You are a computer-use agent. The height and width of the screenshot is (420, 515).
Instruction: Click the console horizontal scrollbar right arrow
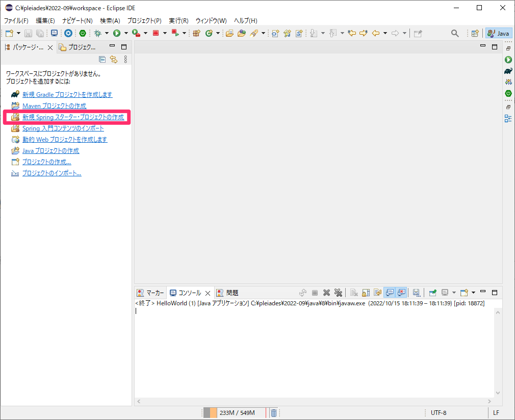point(490,401)
